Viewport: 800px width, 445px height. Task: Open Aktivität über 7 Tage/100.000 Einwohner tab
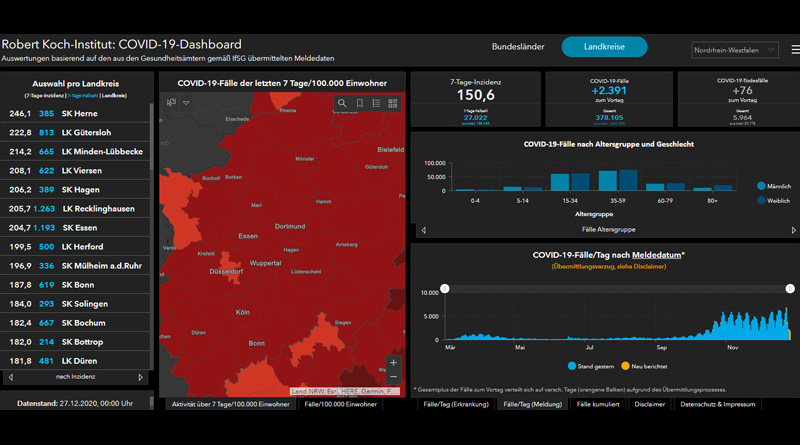point(231,404)
